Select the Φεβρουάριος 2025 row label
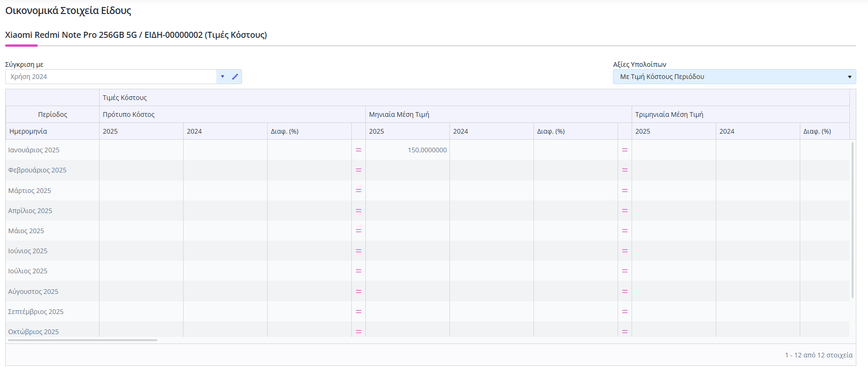This screenshot has width=868, height=371. [37, 170]
